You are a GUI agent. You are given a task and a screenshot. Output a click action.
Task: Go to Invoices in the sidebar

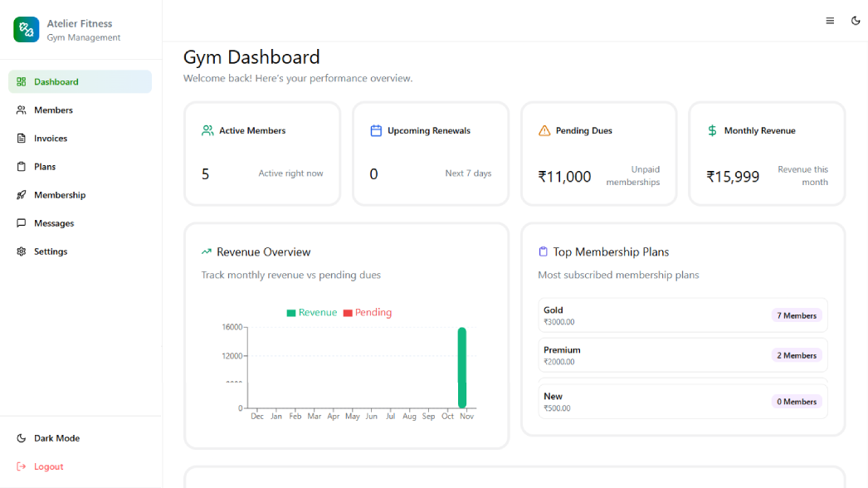coord(51,139)
